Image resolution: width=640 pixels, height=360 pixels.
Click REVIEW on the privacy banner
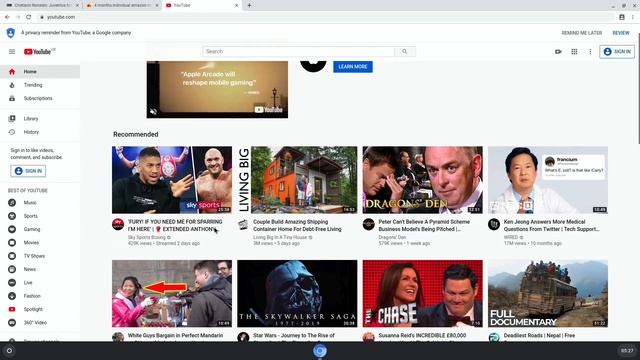pos(621,33)
